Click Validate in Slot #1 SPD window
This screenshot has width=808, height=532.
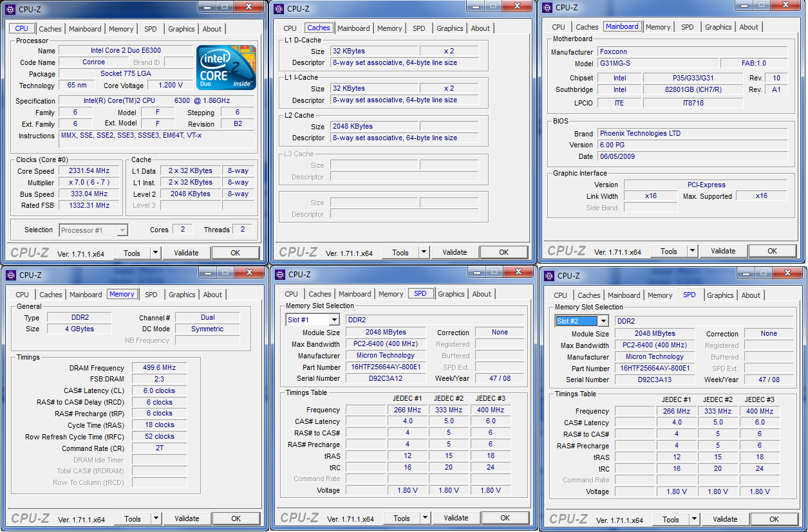click(456, 518)
